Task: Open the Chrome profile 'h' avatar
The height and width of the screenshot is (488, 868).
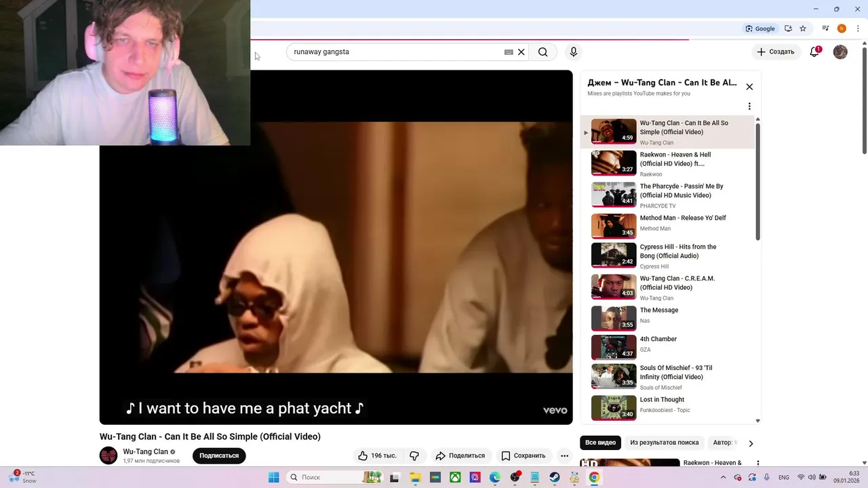Action: 842,28
